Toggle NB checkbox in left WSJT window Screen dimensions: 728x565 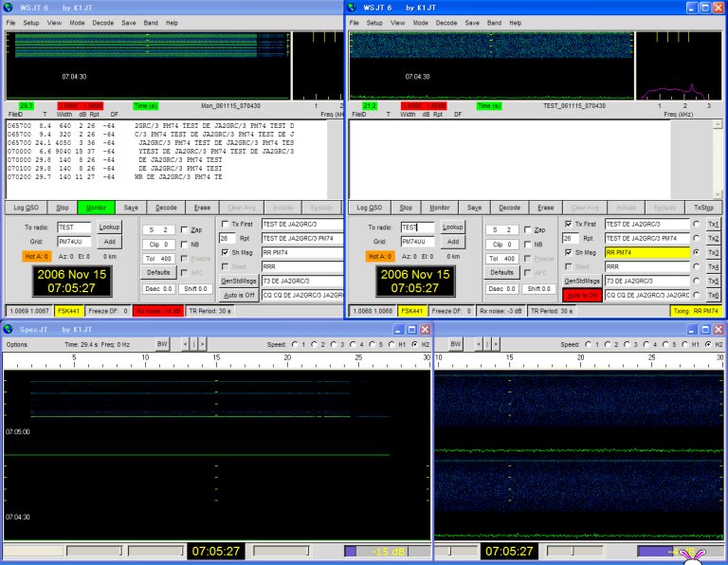[x=184, y=245]
